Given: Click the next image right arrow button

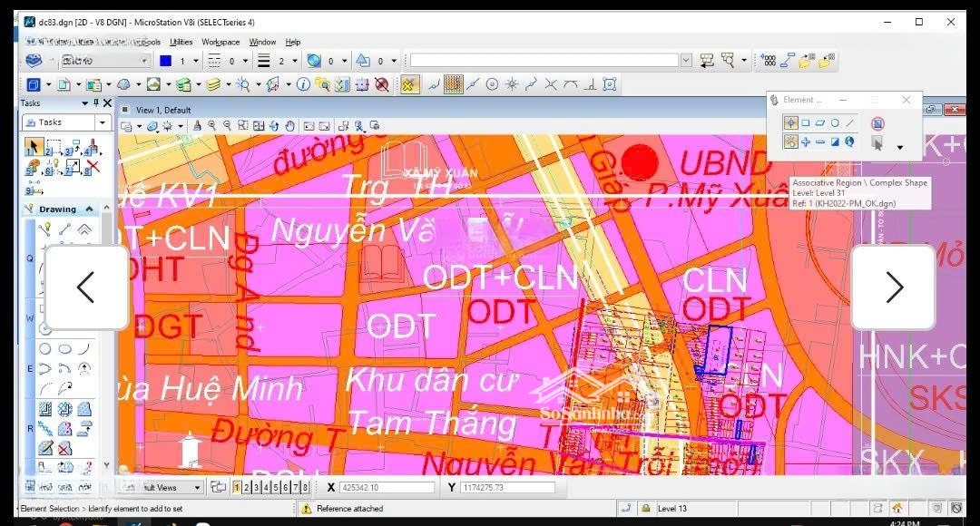Looking at the screenshot, I should tap(894, 287).
